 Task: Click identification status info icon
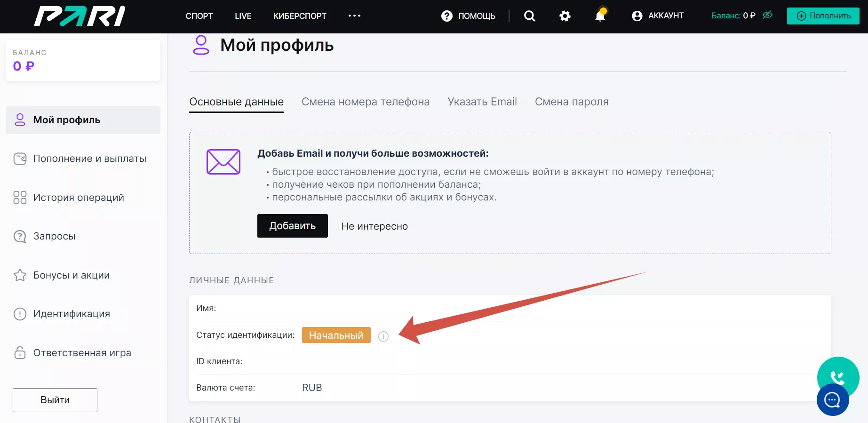(383, 336)
